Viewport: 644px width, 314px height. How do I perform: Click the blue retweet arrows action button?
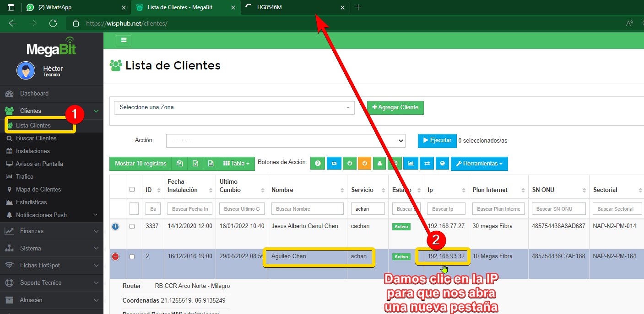[x=334, y=163]
